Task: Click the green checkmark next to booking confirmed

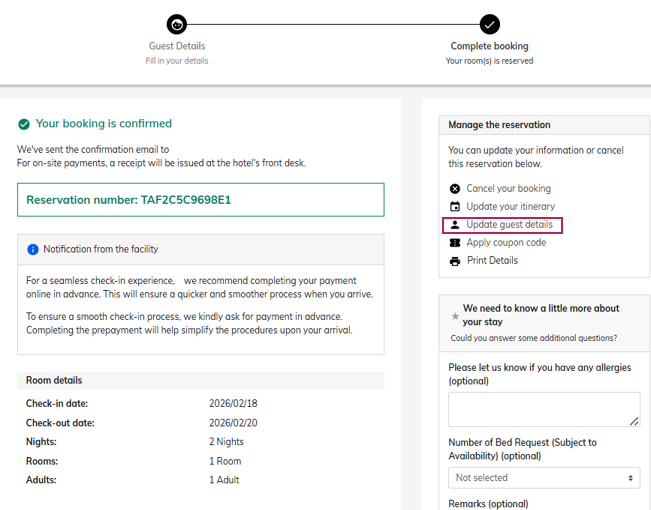Action: click(x=24, y=124)
